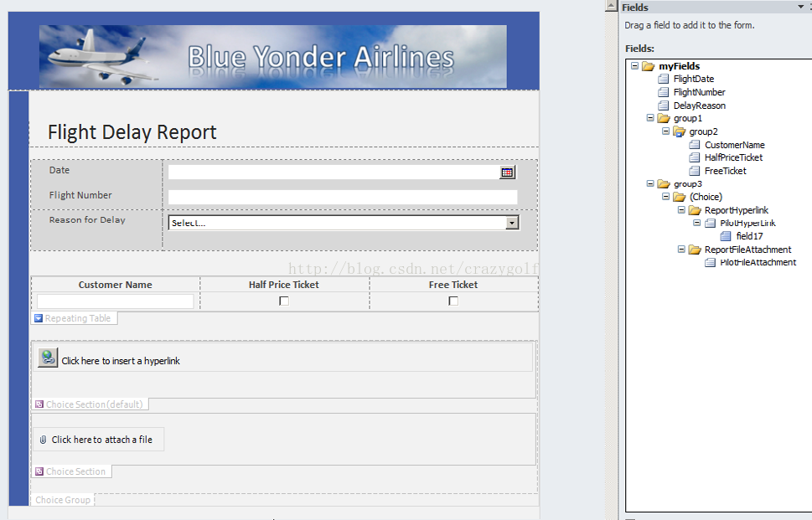Click the Flight Delay Report title text
The height and width of the screenshot is (520, 812).
click(132, 132)
